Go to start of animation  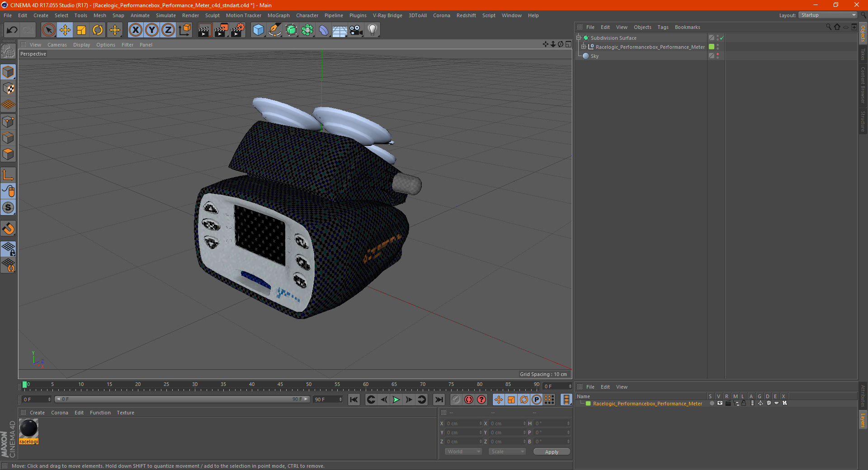coord(354,399)
